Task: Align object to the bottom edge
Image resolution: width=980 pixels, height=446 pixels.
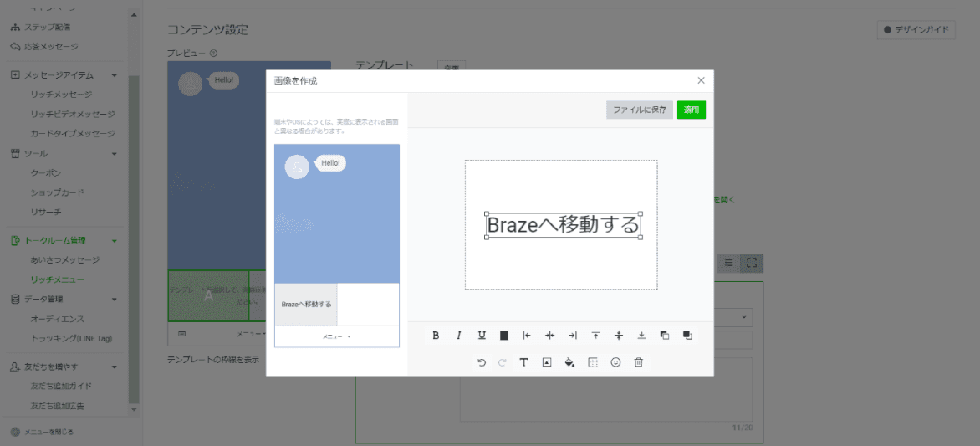Action: coord(641,336)
